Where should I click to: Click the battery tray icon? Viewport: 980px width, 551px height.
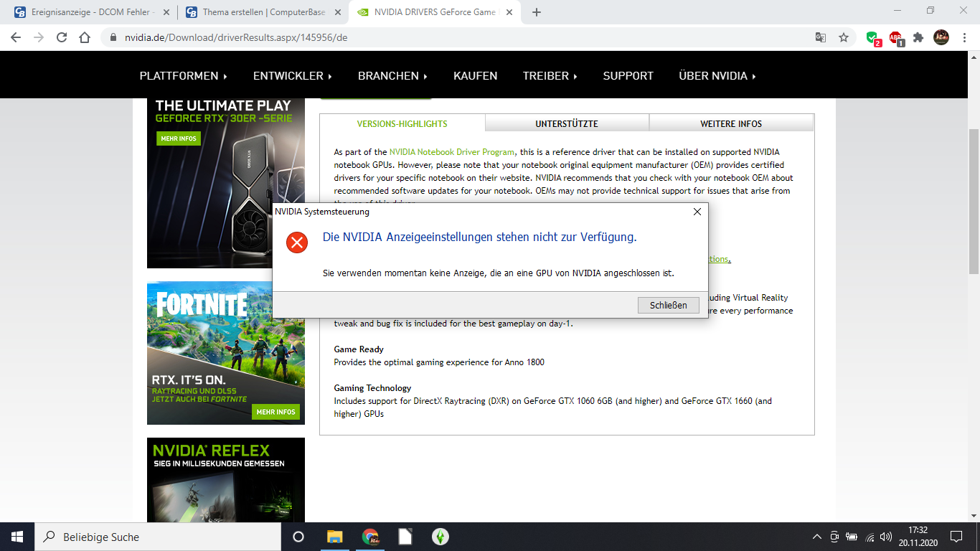point(852,537)
